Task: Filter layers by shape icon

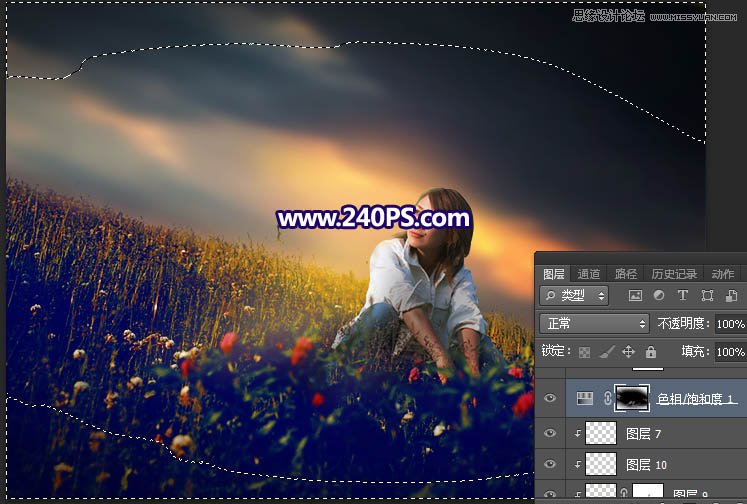Action: click(x=708, y=296)
